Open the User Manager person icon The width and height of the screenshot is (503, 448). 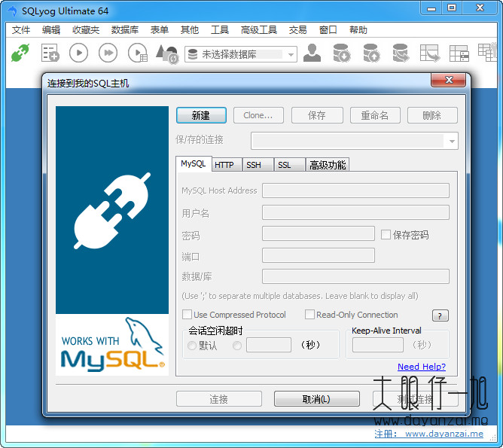[312, 53]
